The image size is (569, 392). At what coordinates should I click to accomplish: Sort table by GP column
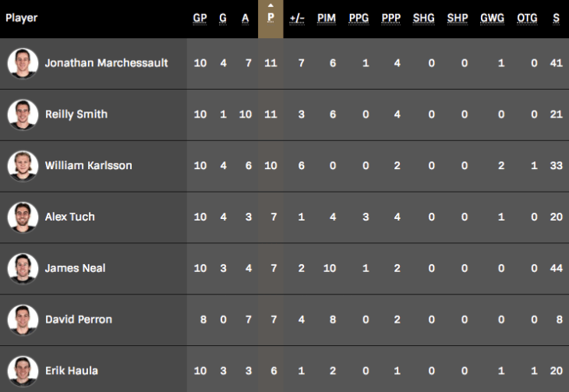click(x=200, y=18)
